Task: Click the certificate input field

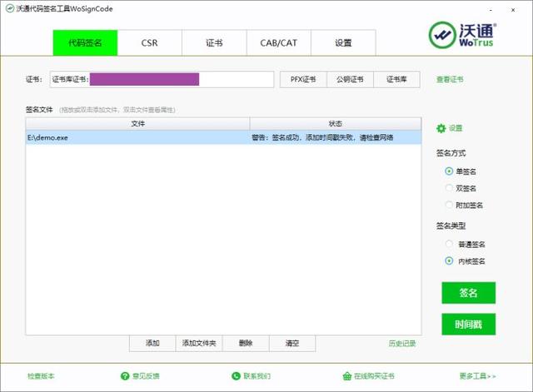Action: pos(162,80)
